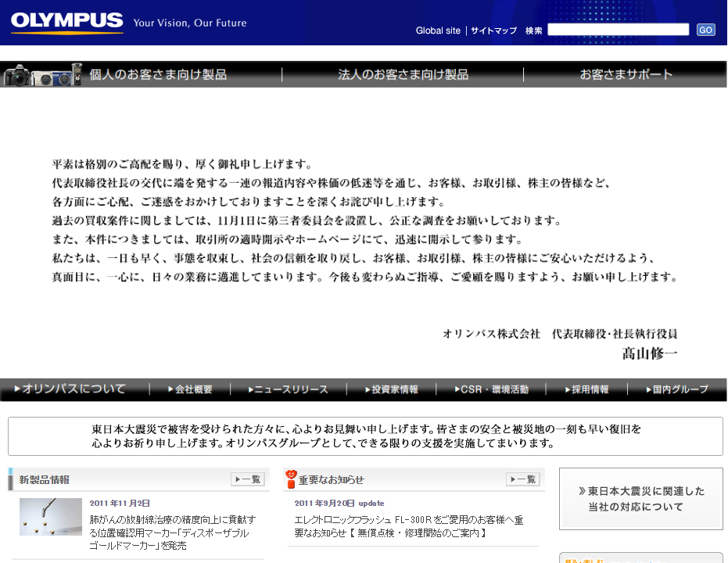Image resolution: width=728 pixels, height=563 pixels.
Task: Open the Global site link
Action: click(438, 30)
